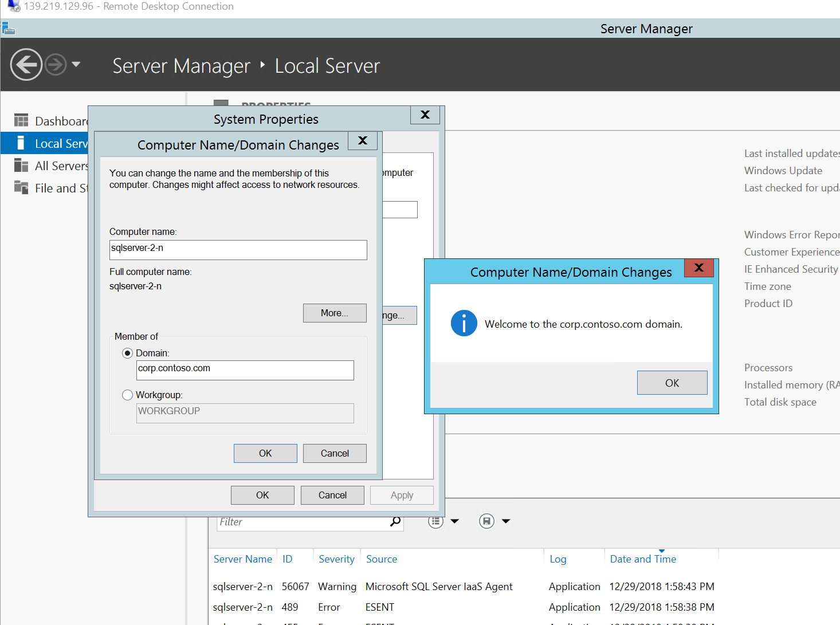
Task: Click the save query disk icon
Action: (x=486, y=521)
